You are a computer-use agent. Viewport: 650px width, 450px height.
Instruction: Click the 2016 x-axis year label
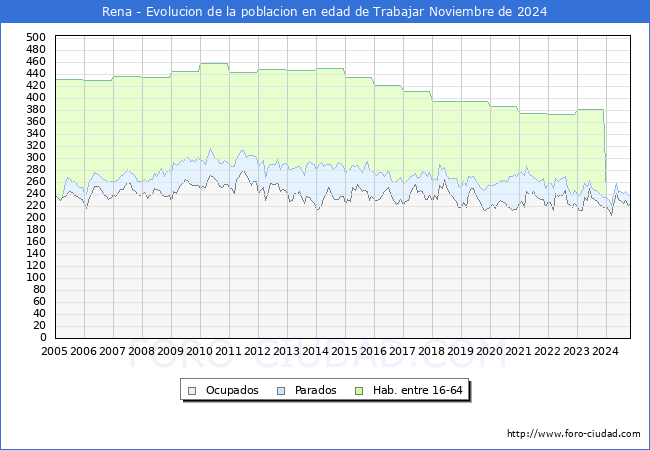374,351
